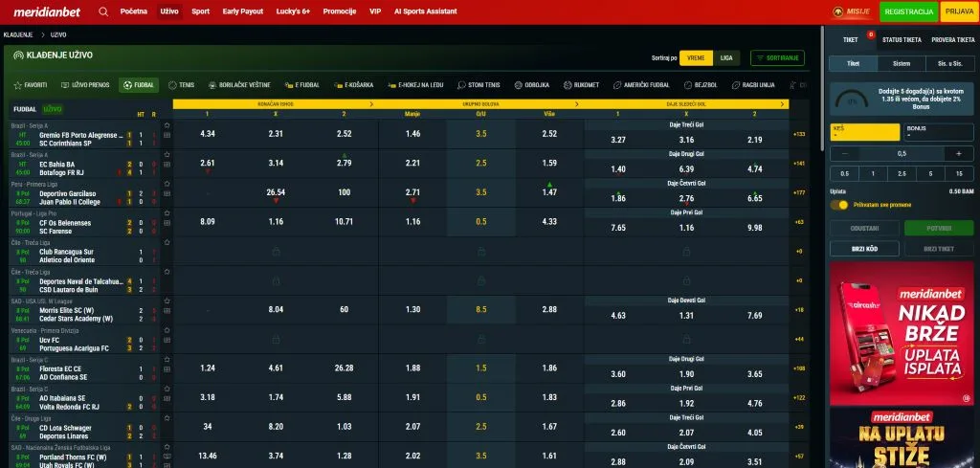
Task: Open the Konačan Ishod market arrow
Action: coord(371,104)
